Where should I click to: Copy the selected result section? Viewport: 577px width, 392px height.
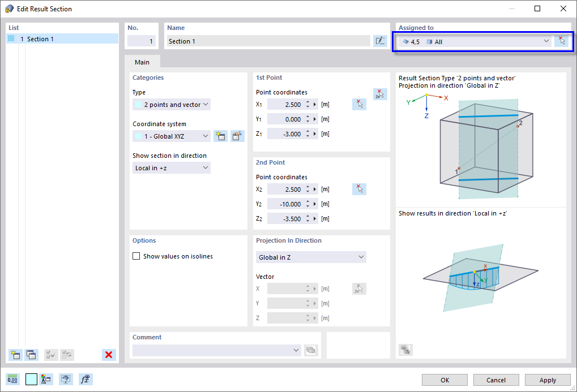pyautogui.click(x=31, y=355)
